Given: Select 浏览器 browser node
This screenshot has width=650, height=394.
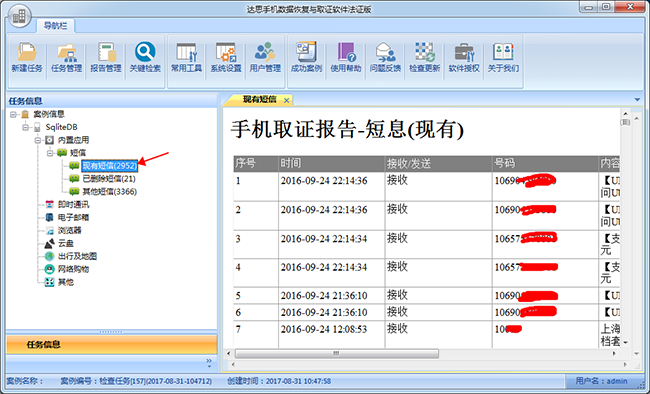Looking at the screenshot, I should coord(69,230).
